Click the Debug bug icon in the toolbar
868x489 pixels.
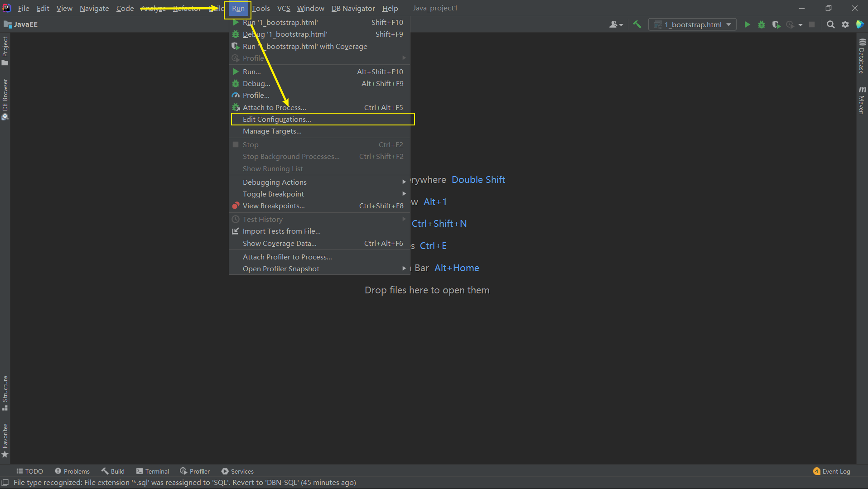click(762, 24)
